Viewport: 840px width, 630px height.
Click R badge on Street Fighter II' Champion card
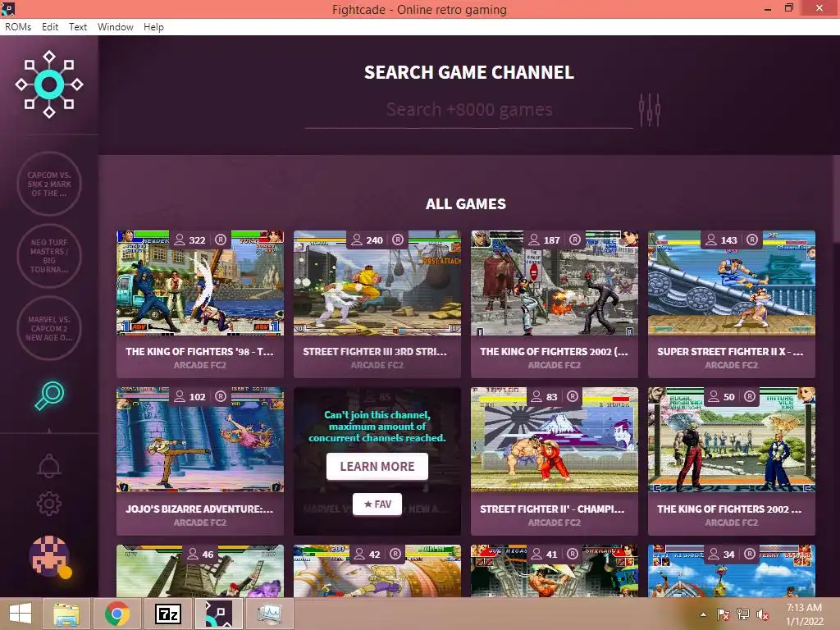point(573,396)
